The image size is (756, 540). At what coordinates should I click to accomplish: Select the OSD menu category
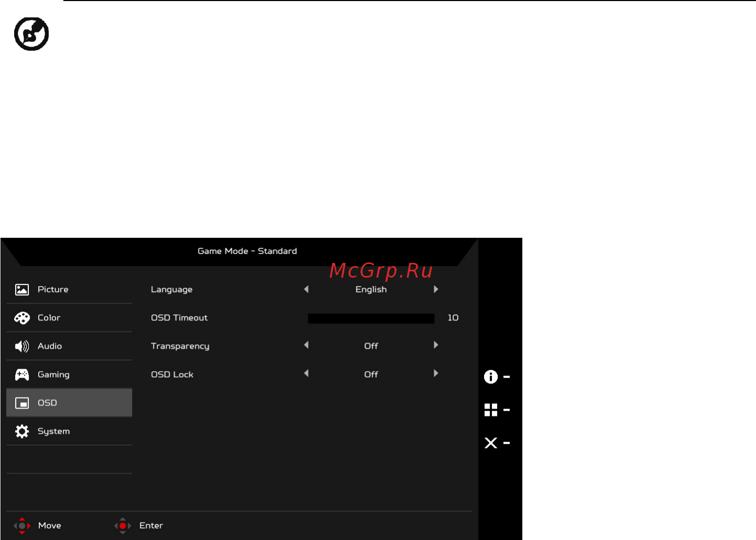tap(69, 403)
